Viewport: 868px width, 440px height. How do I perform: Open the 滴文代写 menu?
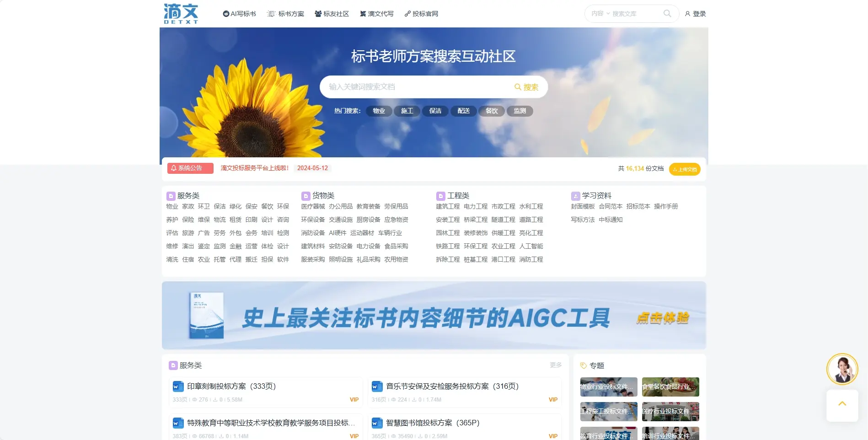[376, 13]
